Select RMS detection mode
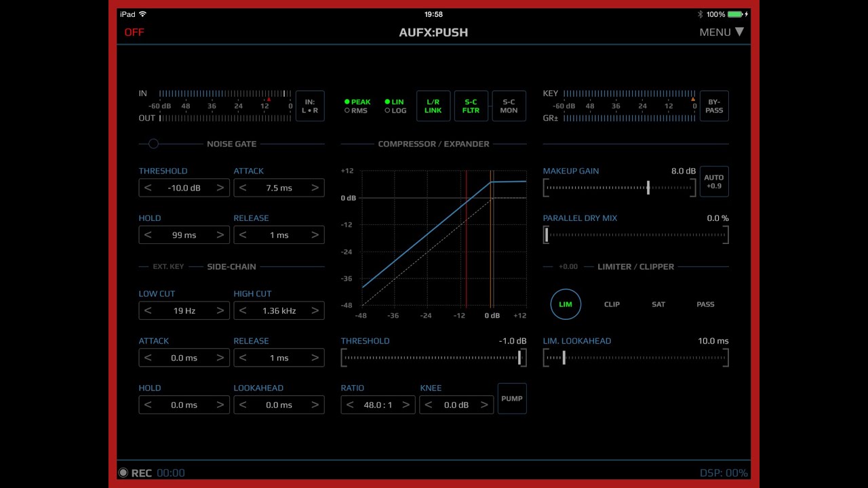The image size is (868, 488). pyautogui.click(x=356, y=110)
